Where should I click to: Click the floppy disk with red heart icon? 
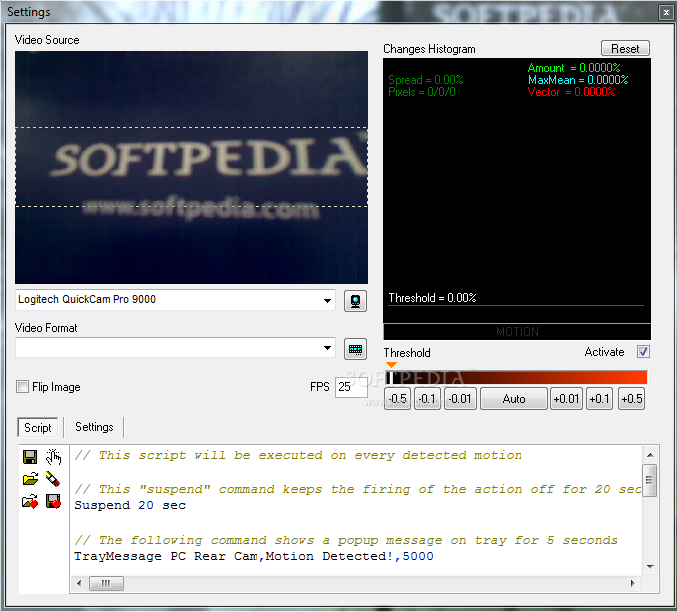pos(53,501)
